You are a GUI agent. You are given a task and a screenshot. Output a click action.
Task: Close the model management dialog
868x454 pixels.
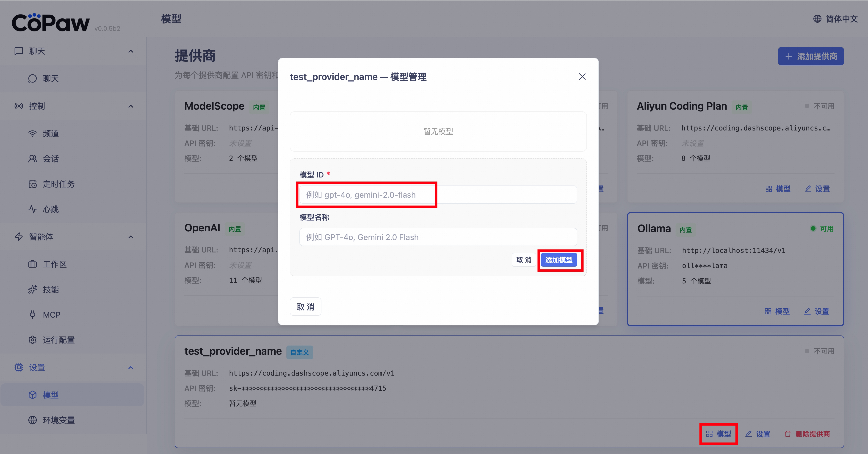(x=582, y=77)
